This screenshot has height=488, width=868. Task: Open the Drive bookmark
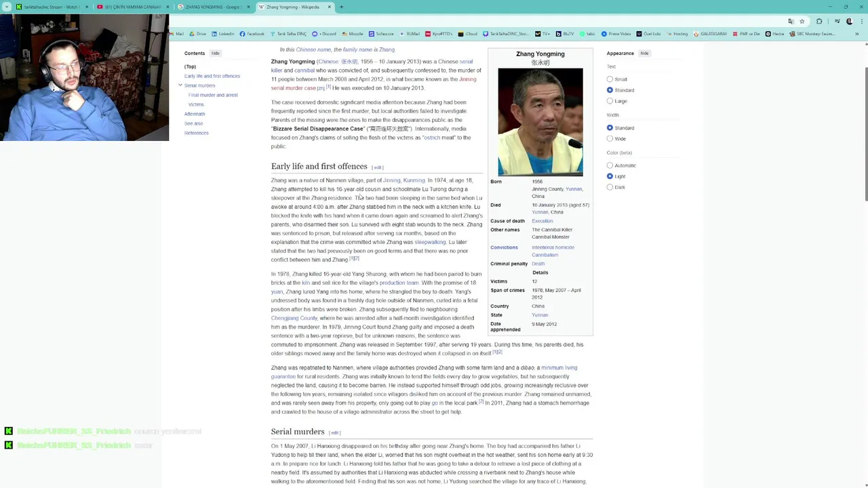click(197, 34)
